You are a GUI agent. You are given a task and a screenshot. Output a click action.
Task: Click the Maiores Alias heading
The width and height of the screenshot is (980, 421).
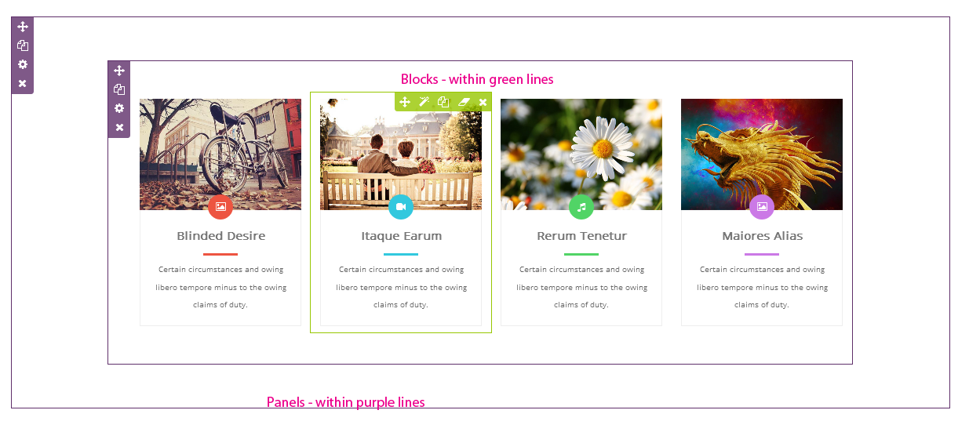tap(763, 236)
